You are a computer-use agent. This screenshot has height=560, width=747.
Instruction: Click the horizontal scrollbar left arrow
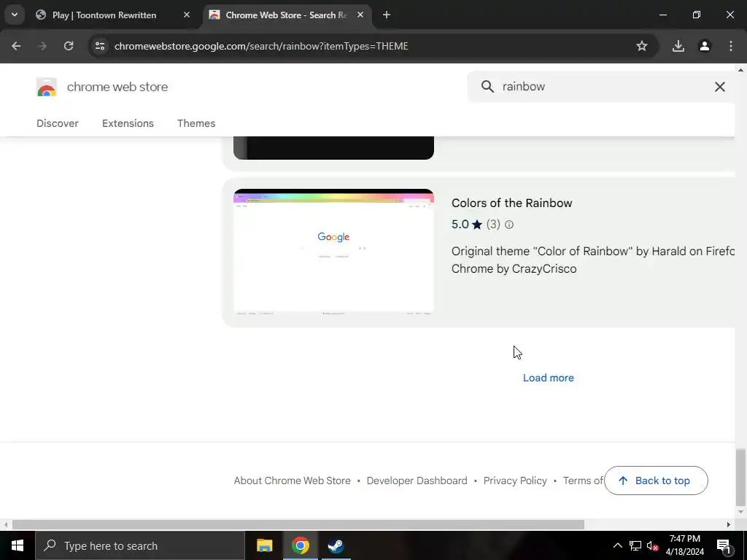(6, 525)
